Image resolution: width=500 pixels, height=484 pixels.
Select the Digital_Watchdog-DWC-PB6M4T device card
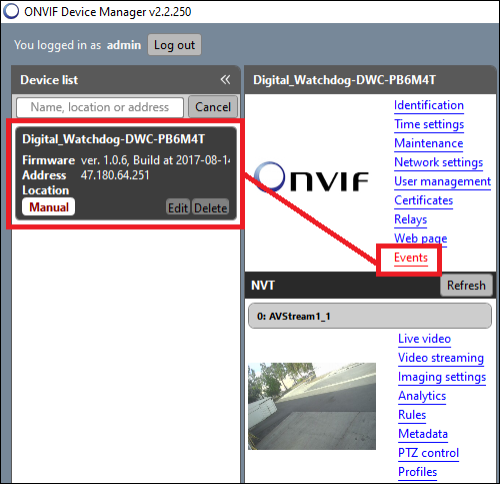point(126,173)
